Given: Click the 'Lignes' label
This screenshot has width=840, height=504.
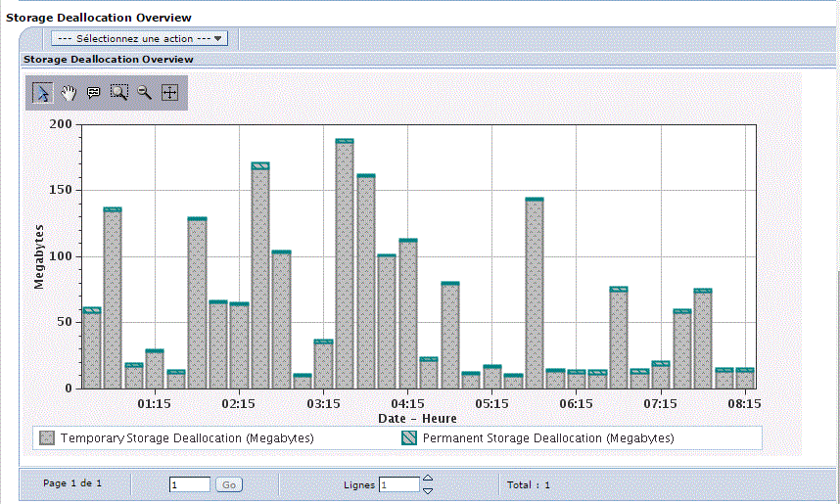Looking at the screenshot, I should (x=359, y=485).
